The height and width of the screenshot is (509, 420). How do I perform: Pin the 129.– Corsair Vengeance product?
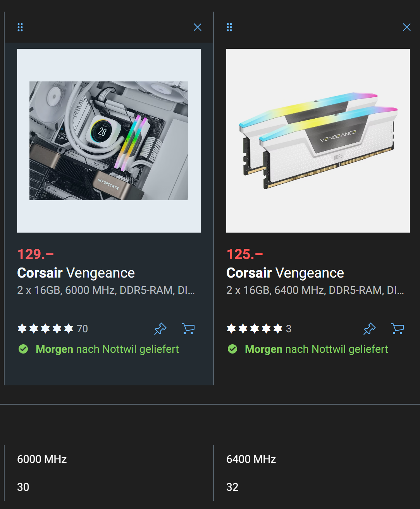tap(160, 329)
